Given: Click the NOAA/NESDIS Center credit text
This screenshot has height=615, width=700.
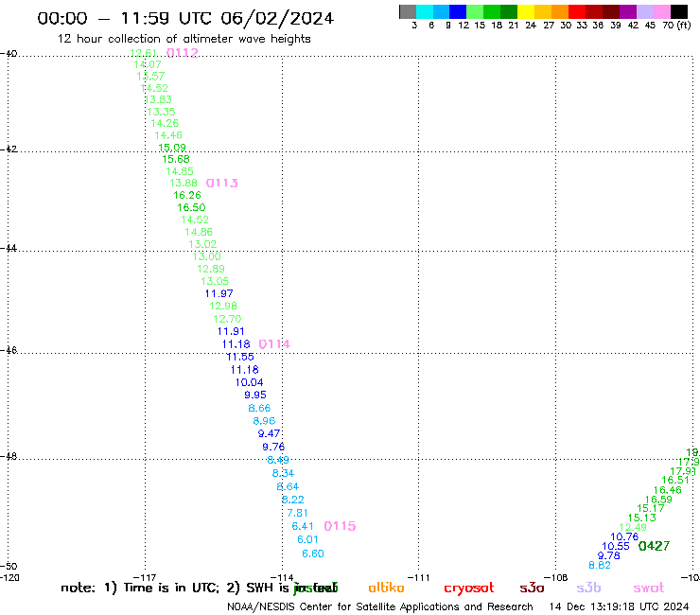Looking at the screenshot, I should tap(379, 606).
